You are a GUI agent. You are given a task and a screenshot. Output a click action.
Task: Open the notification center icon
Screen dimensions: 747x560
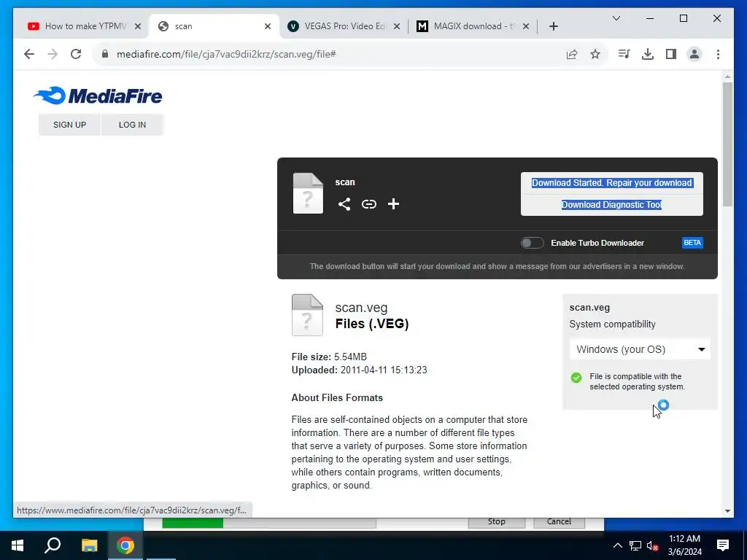[x=723, y=545]
